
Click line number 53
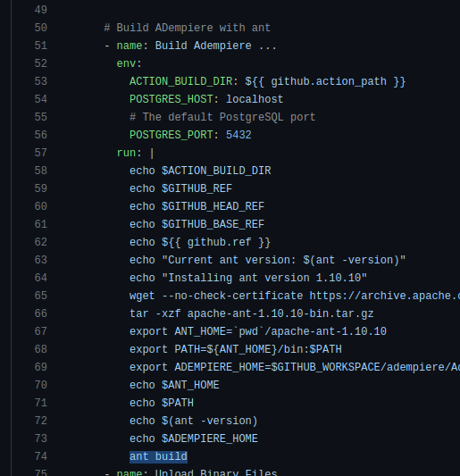tap(41, 81)
